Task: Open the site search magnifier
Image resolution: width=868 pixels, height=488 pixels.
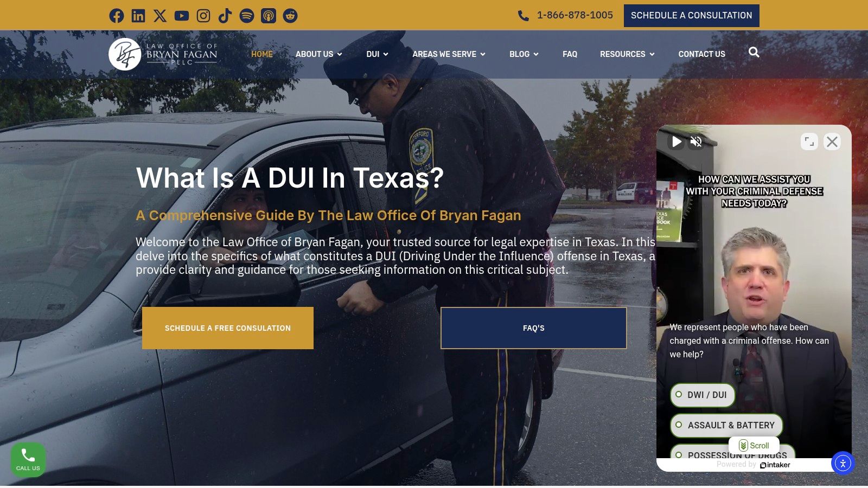Action: (x=754, y=52)
